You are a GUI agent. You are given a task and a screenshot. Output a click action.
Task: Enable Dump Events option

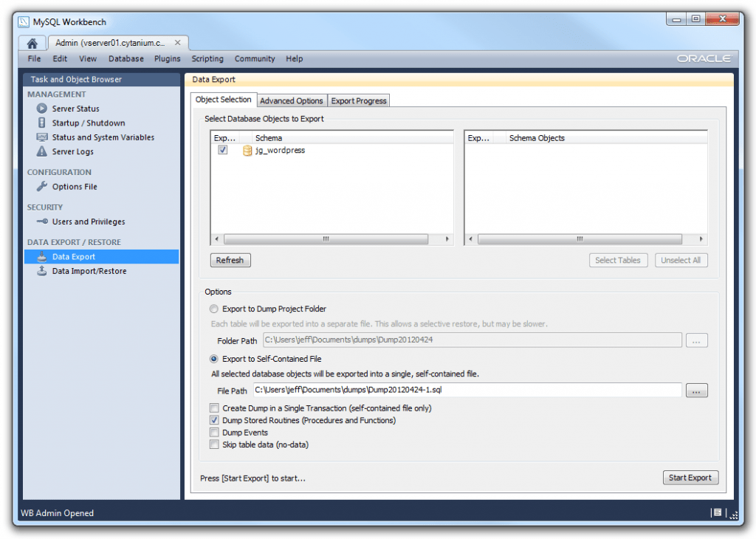click(x=214, y=432)
